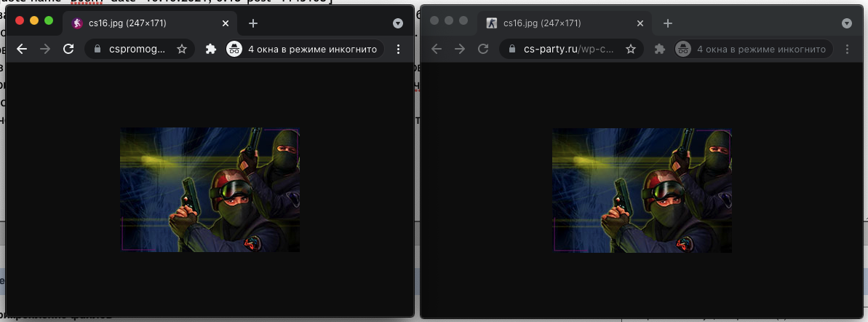Open Extensions puzzle icon in right window
Screen dimensions: 868x322
[659, 50]
